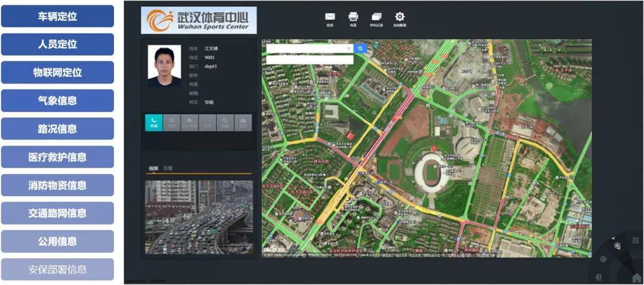This screenshot has width=644, height=285.
Task: Click the grid icon on radial menu
Action: 636,240
